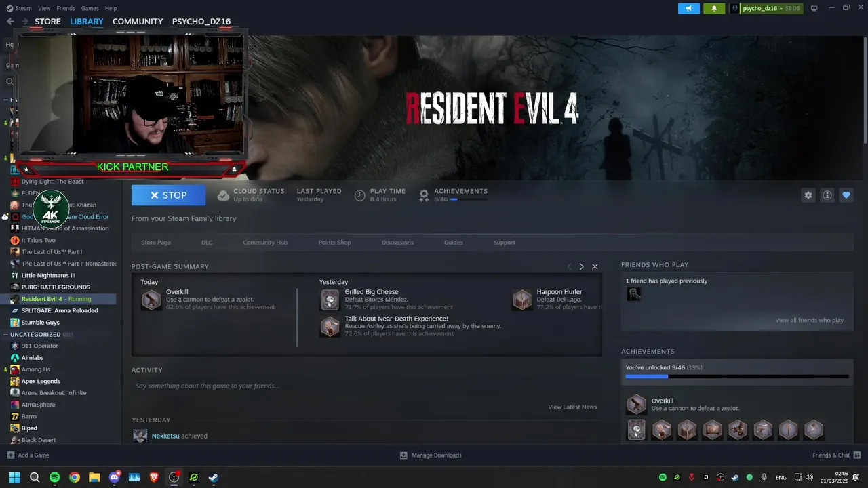Enter Big Picture mode via monitor icon
This screenshot has width=868, height=488.
tap(814, 8)
